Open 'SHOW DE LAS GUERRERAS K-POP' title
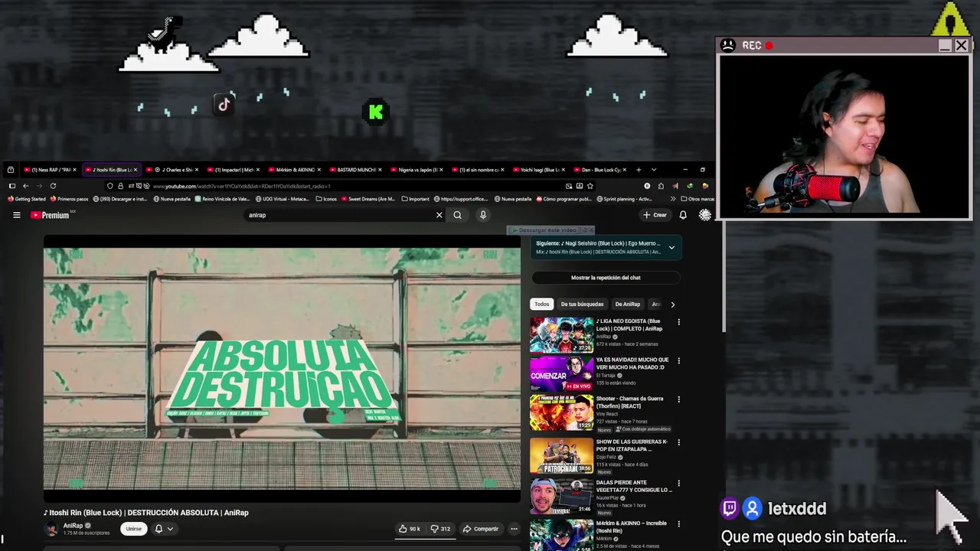 632,445
